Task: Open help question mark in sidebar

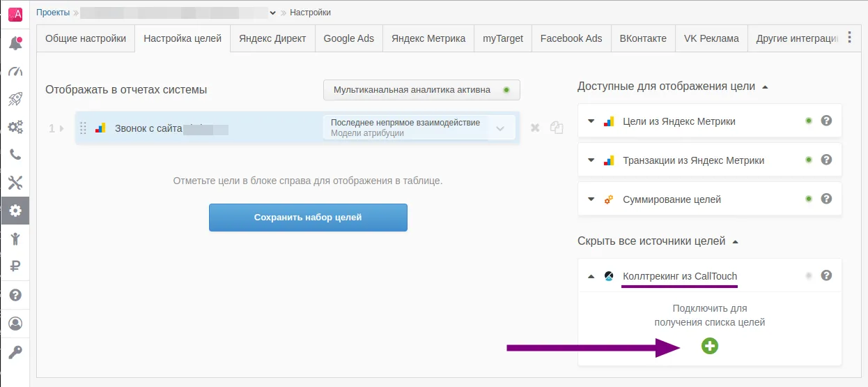Action: (x=15, y=295)
